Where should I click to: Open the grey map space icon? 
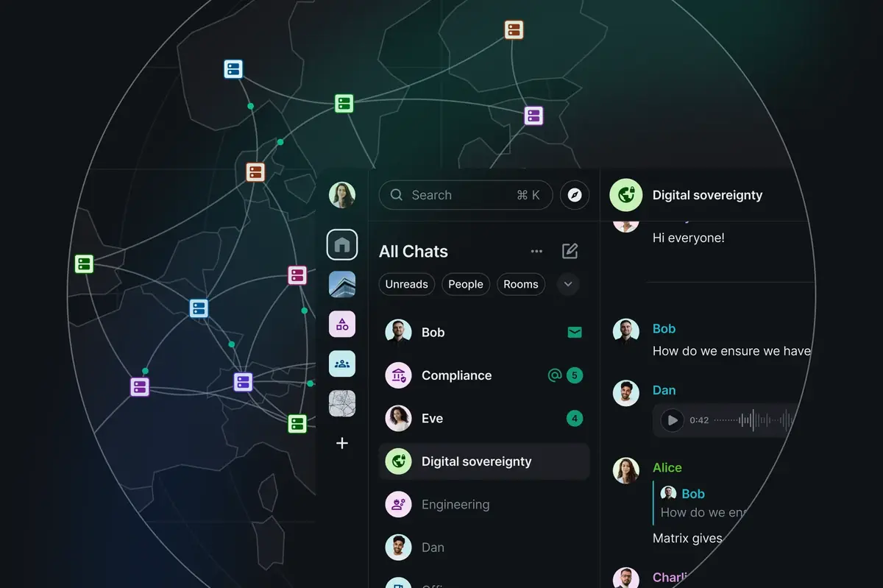(x=342, y=403)
